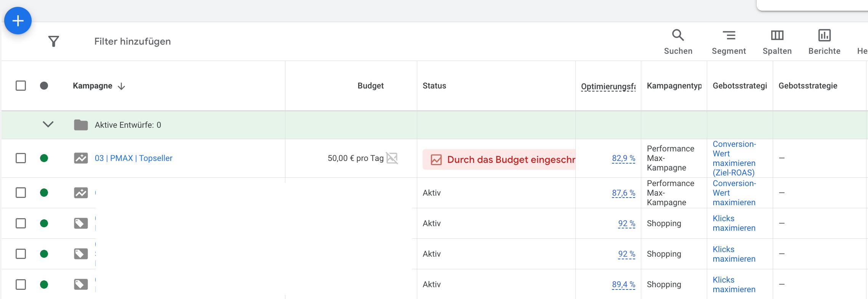Check the box for 03 | PMAX | Topseller
The image size is (868, 299).
pyautogui.click(x=21, y=158)
